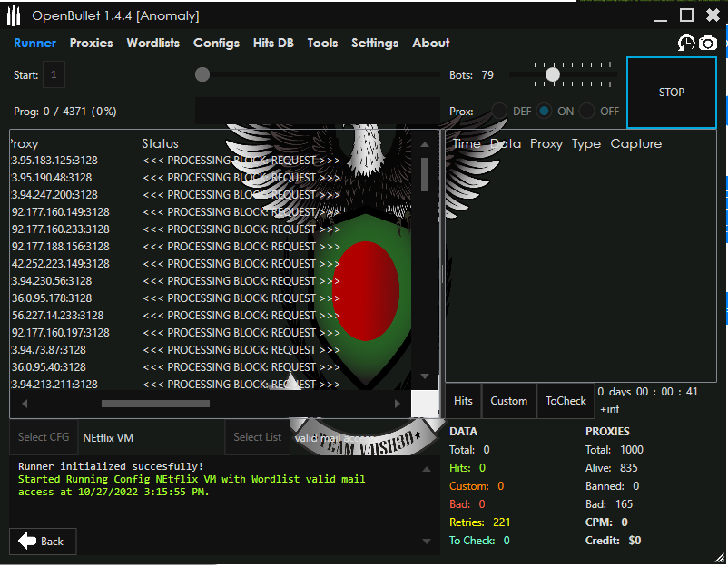The image size is (728, 566).
Task: Click the Type column header in the hits table
Action: click(x=586, y=144)
